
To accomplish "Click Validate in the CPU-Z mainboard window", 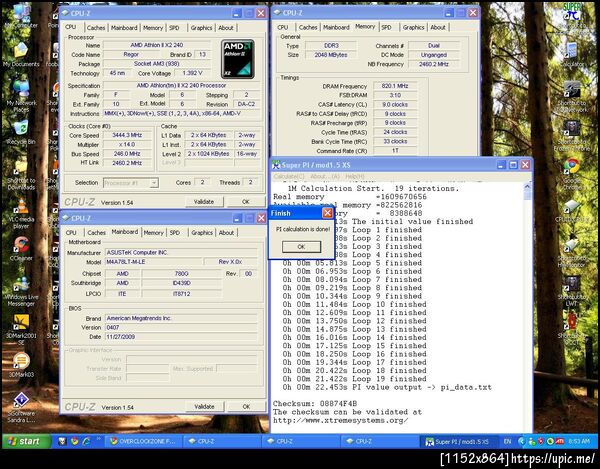I will click(x=204, y=407).
